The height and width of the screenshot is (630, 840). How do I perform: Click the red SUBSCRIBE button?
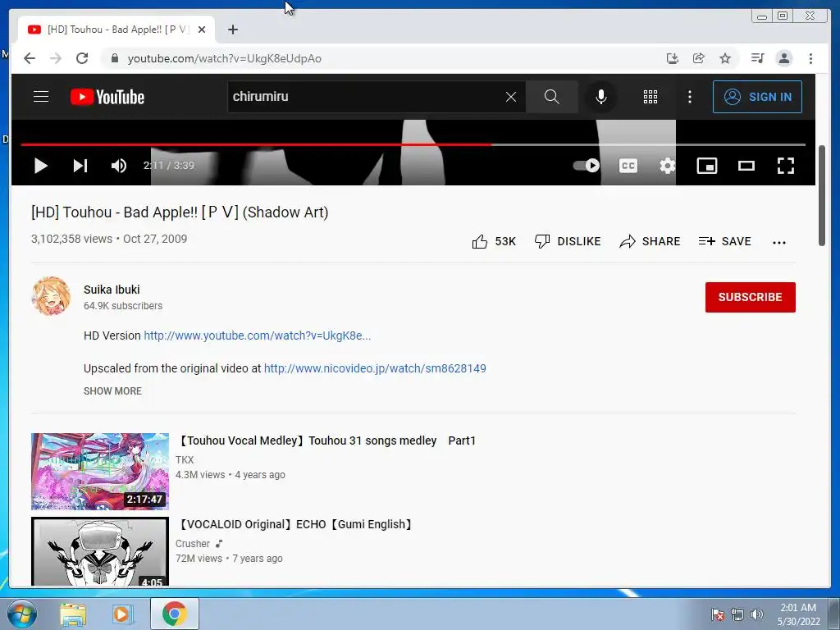click(x=750, y=297)
